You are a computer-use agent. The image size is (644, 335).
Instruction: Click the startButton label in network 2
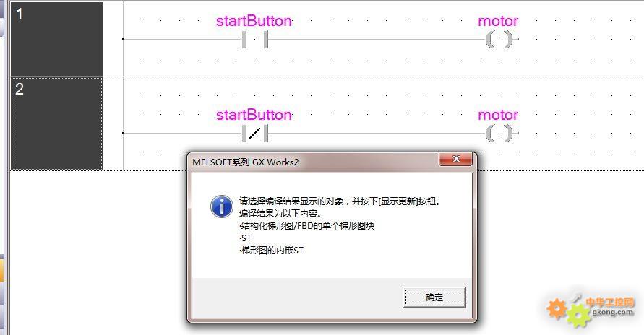pyautogui.click(x=254, y=115)
